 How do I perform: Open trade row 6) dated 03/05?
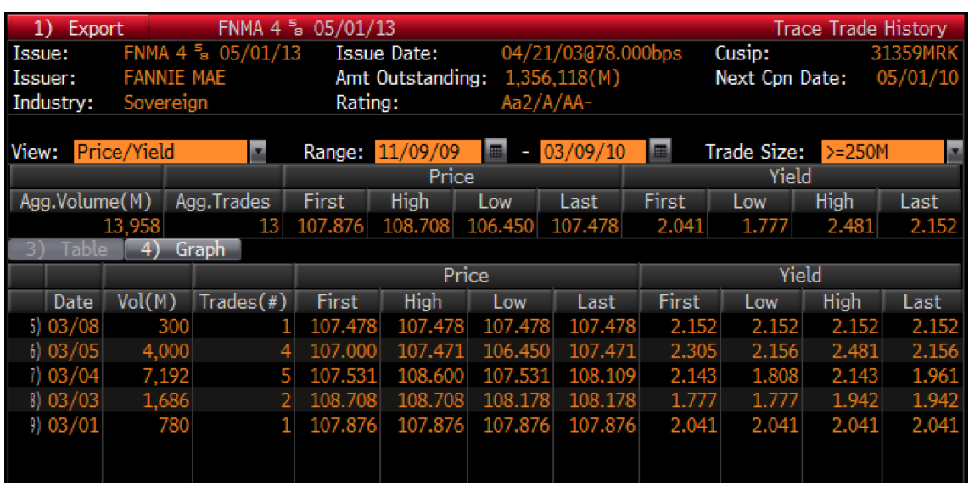click(485, 350)
